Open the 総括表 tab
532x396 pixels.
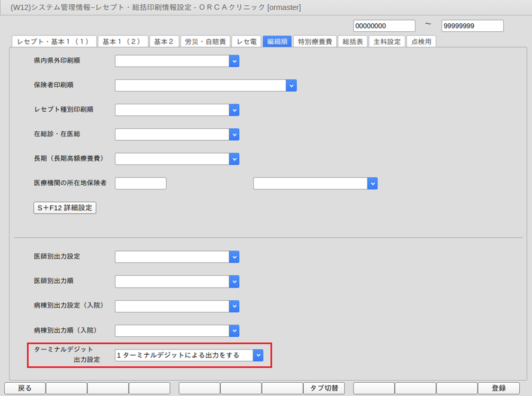[353, 42]
